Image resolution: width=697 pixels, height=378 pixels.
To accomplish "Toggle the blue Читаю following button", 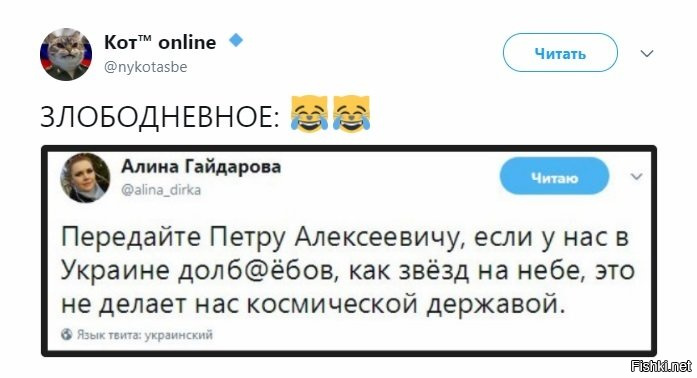I will click(x=554, y=178).
